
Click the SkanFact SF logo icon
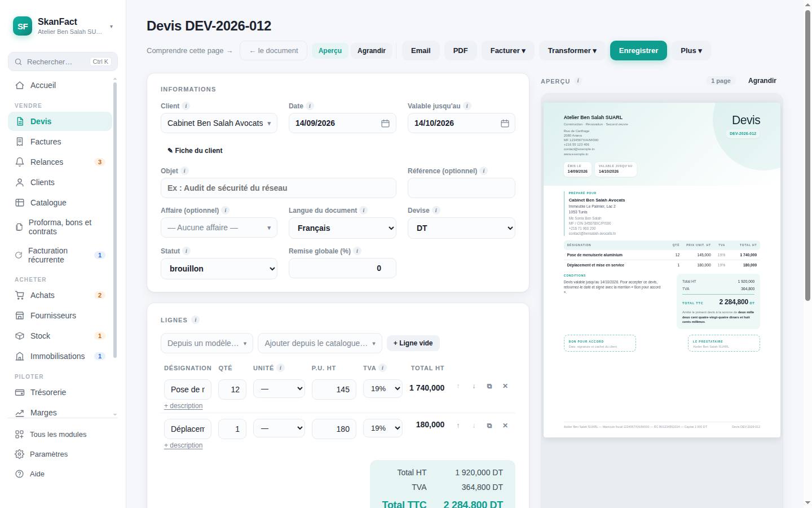coord(23,26)
